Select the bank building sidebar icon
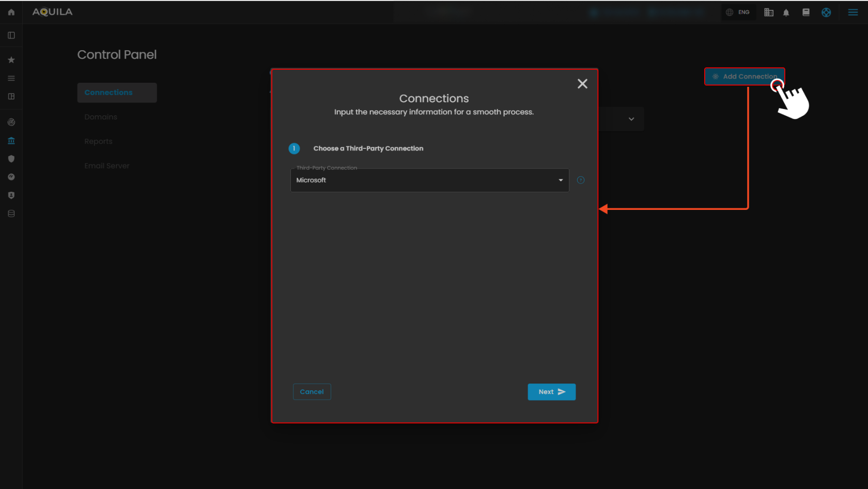The image size is (868, 489). point(11,141)
